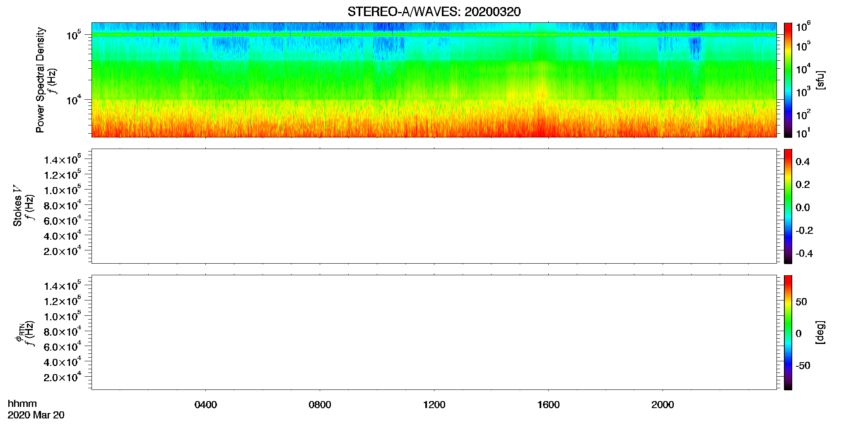Screen dimensions: 868x447
Task: Click the 1600 time axis label
Action: 548,405
